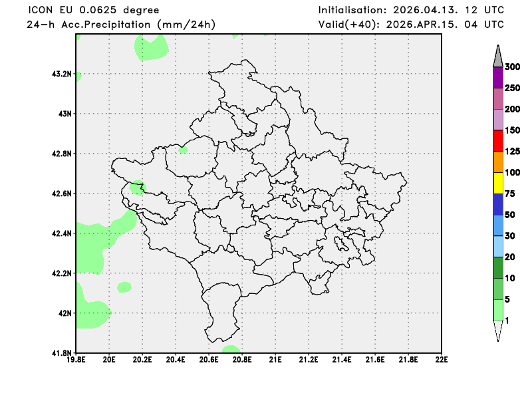The image size is (532, 411).
Task: Select the 19.8E longitude tick label
Action: click(x=76, y=360)
